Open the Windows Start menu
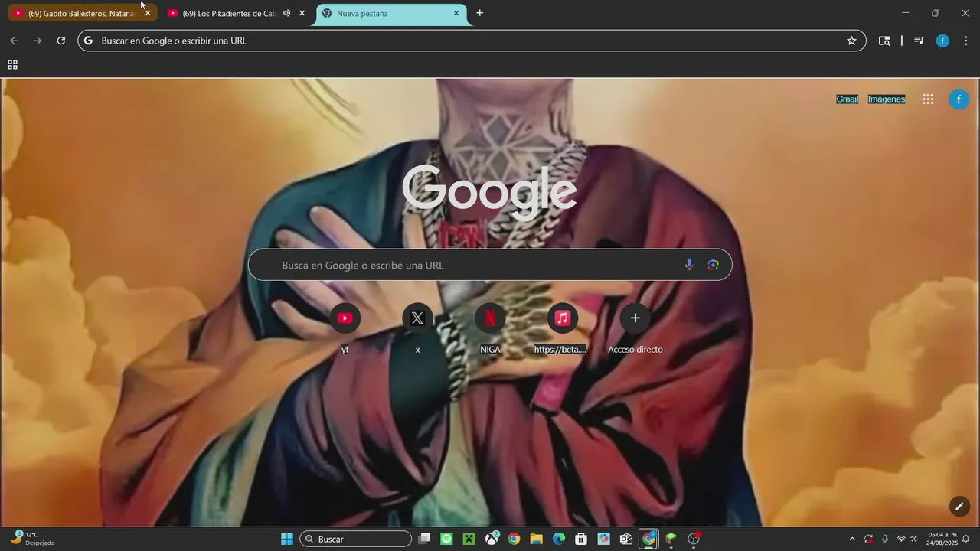 click(286, 539)
